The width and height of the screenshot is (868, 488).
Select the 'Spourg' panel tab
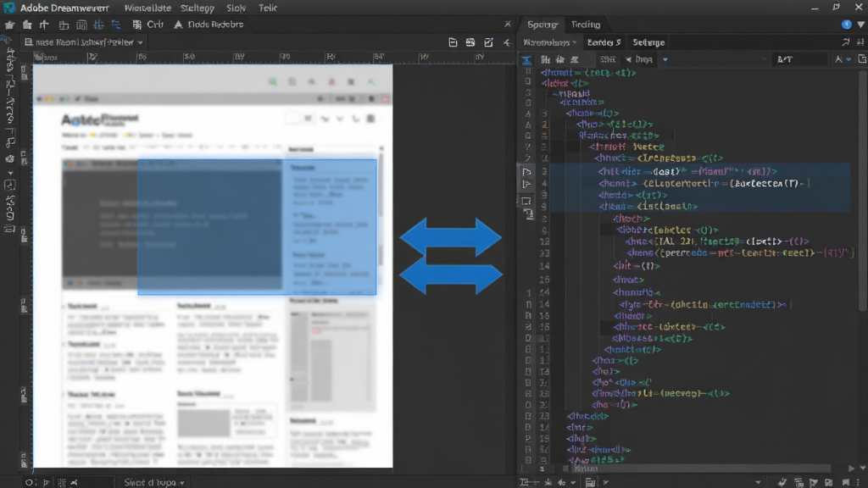pyautogui.click(x=542, y=25)
